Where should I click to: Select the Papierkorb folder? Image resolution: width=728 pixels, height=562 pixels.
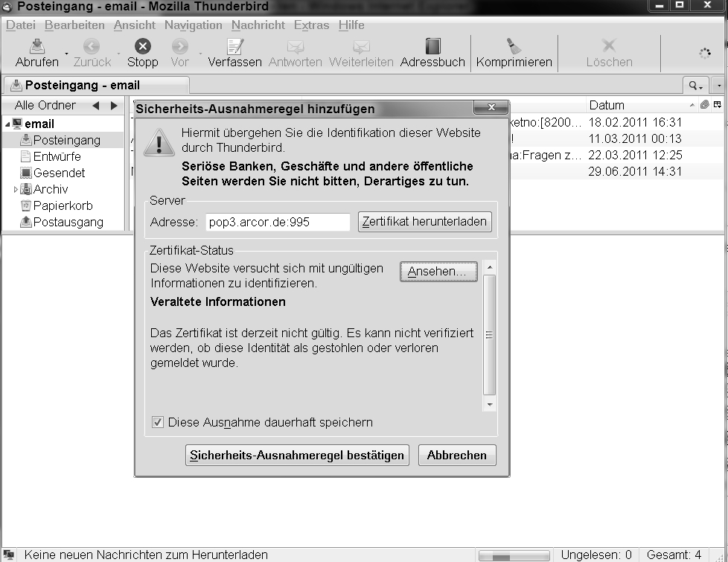(63, 205)
